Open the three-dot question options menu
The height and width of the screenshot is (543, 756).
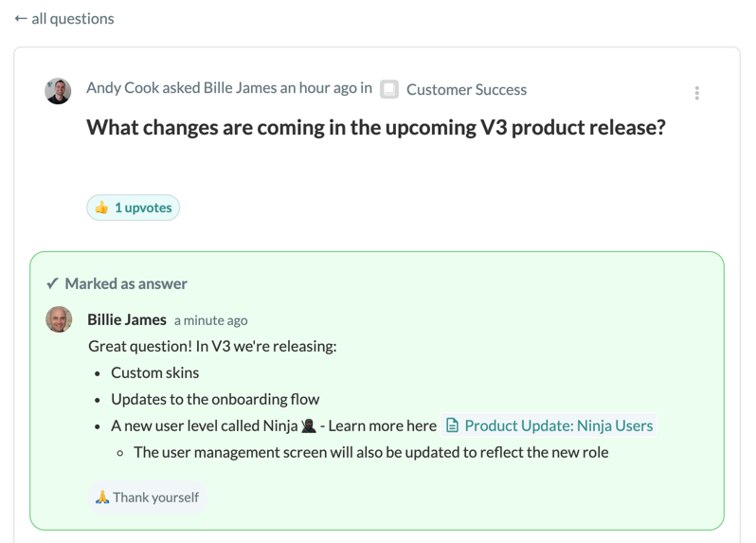tap(696, 93)
